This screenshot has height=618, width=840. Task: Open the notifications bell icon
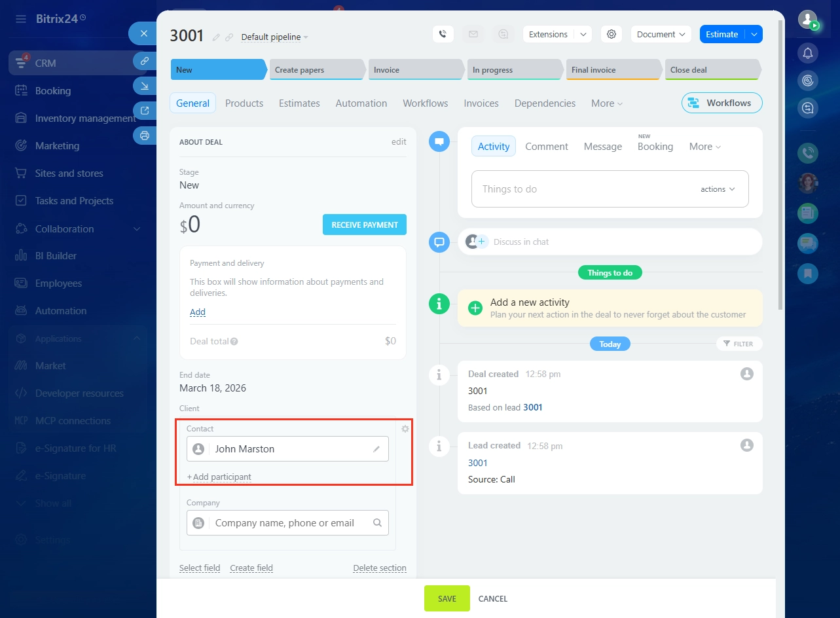click(x=808, y=53)
